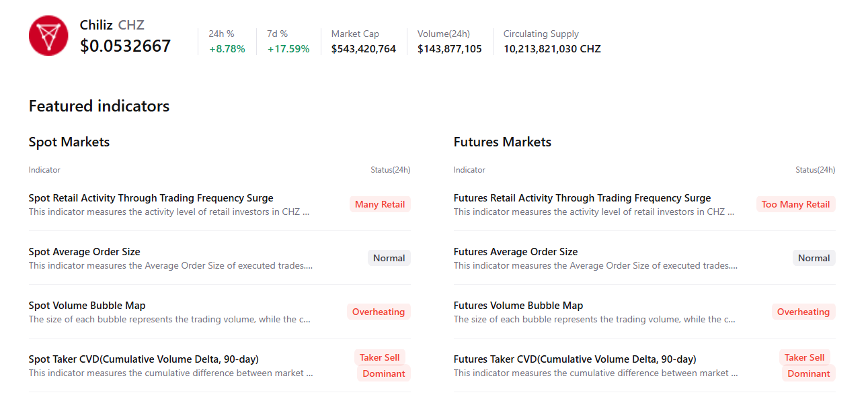Click the Spot Average Order Size 'Normal' badge

389,258
